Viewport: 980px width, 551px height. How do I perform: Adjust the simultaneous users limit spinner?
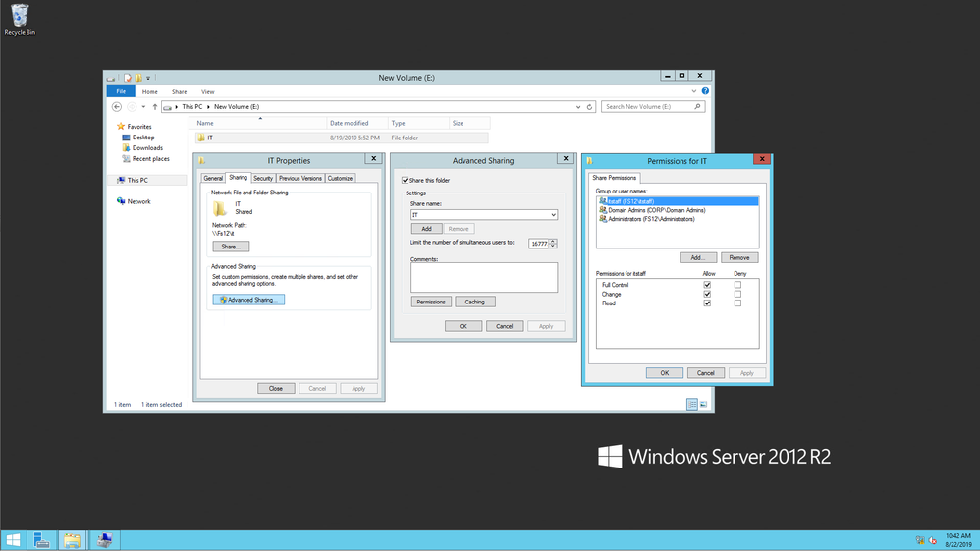click(x=553, y=244)
